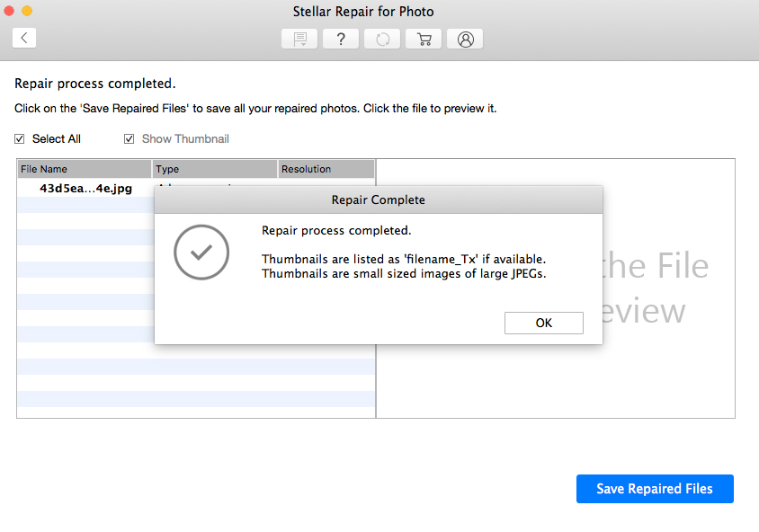Close the window with the red button
The height and width of the screenshot is (532, 759).
pyautogui.click(x=9, y=11)
